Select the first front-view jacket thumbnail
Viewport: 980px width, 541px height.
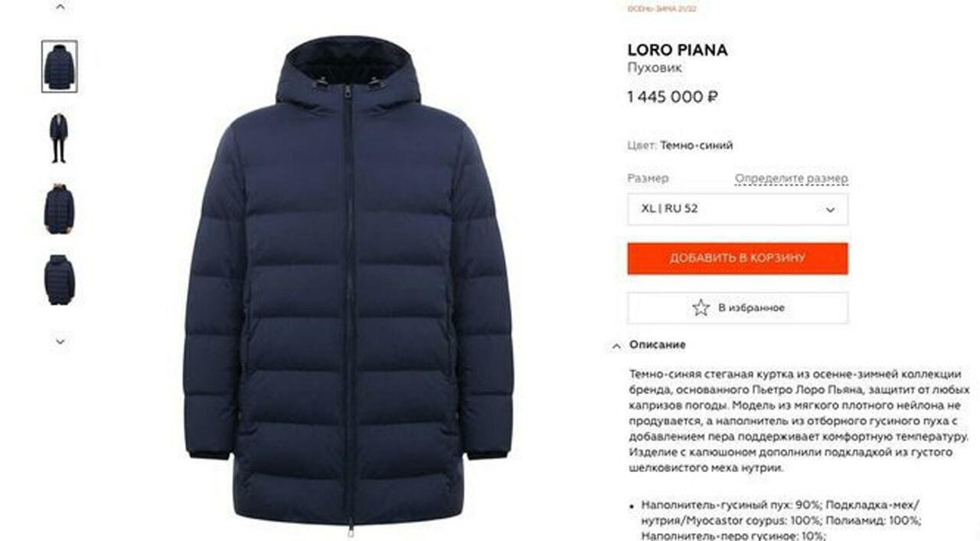60,67
